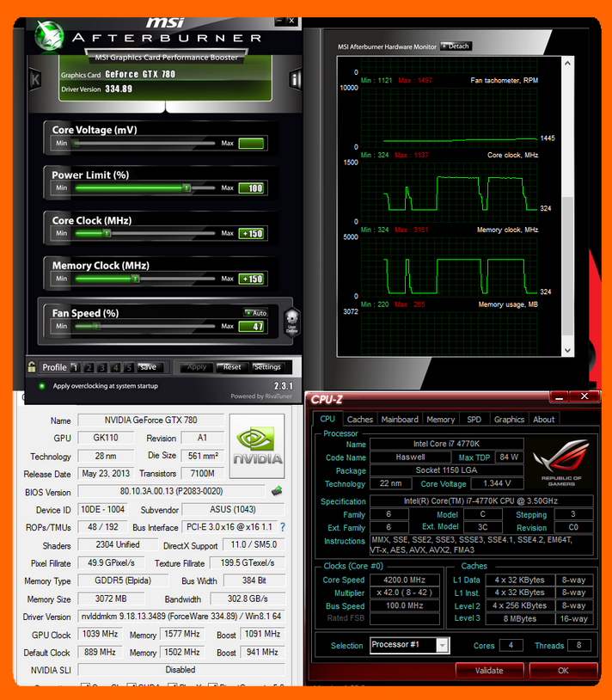Viewport: 612px width, 700px height.
Task: Save the current Afterburner profile
Action: 149,367
